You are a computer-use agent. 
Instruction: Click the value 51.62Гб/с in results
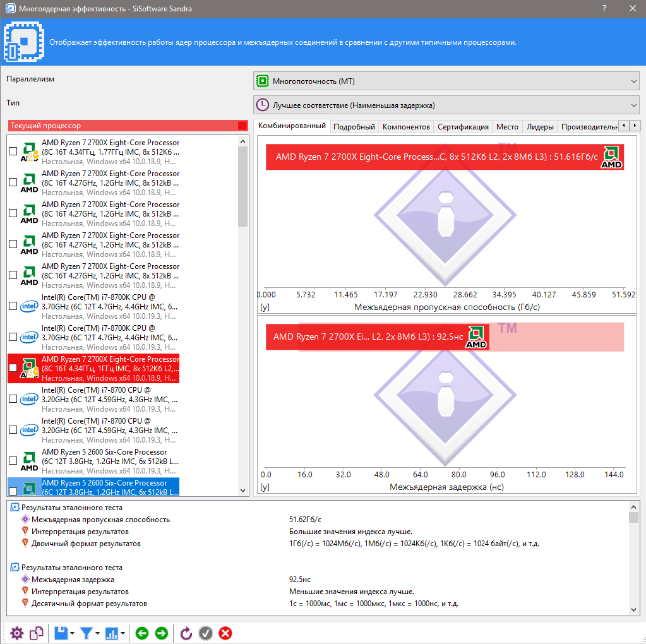(x=305, y=520)
